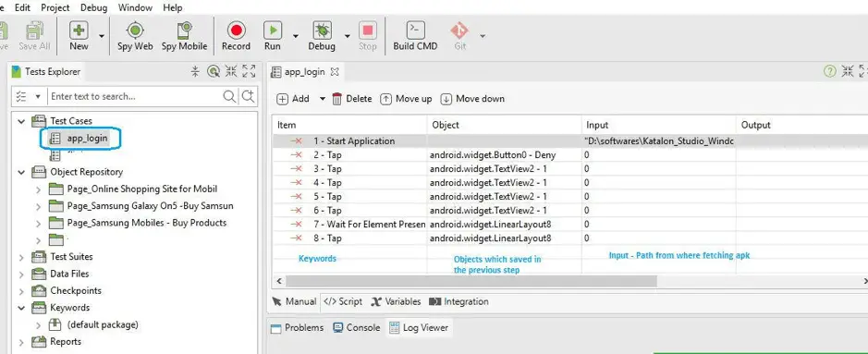The height and width of the screenshot is (354, 868).
Task: Expand Page_Online Shopping Site for Mobil folder
Action: (38, 189)
